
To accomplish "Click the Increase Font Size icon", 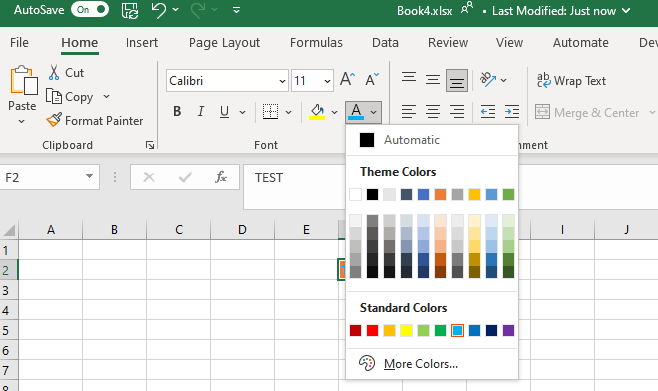I will tap(347, 79).
